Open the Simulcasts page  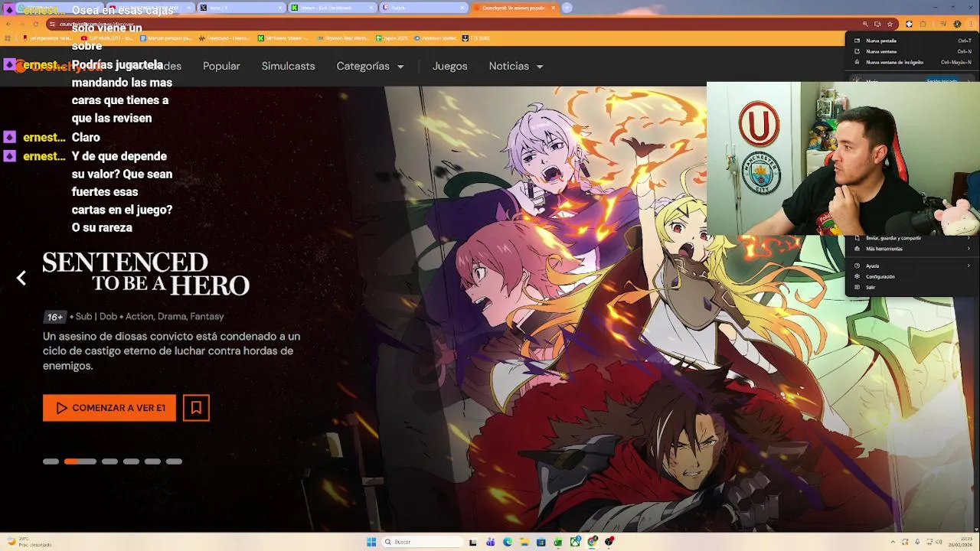click(288, 66)
